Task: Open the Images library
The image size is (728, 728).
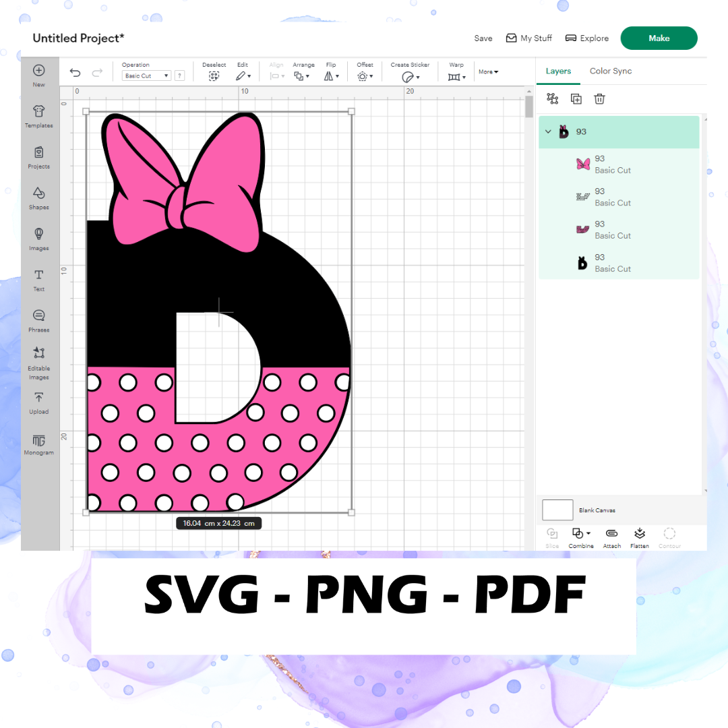Action: (x=39, y=239)
